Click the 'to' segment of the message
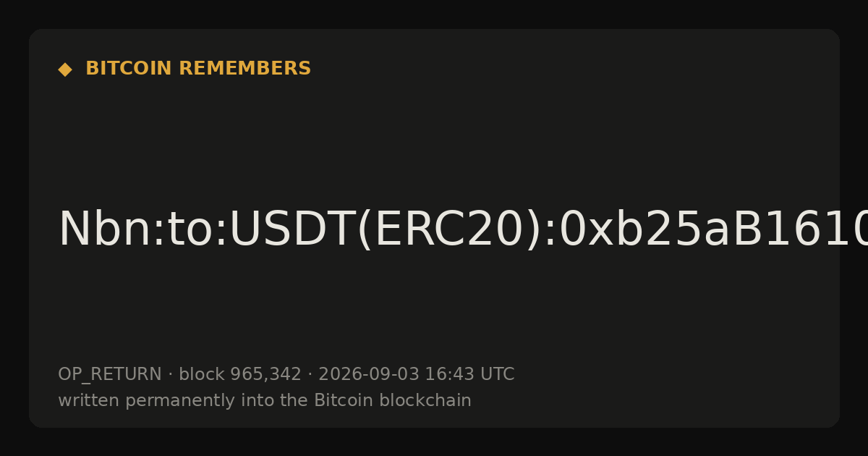 187,230
